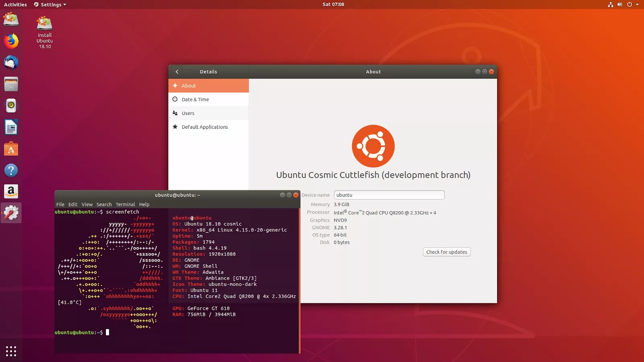The width and height of the screenshot is (644, 362).
Task: Click the Ubuntu logo in About panel
Action: point(373,146)
